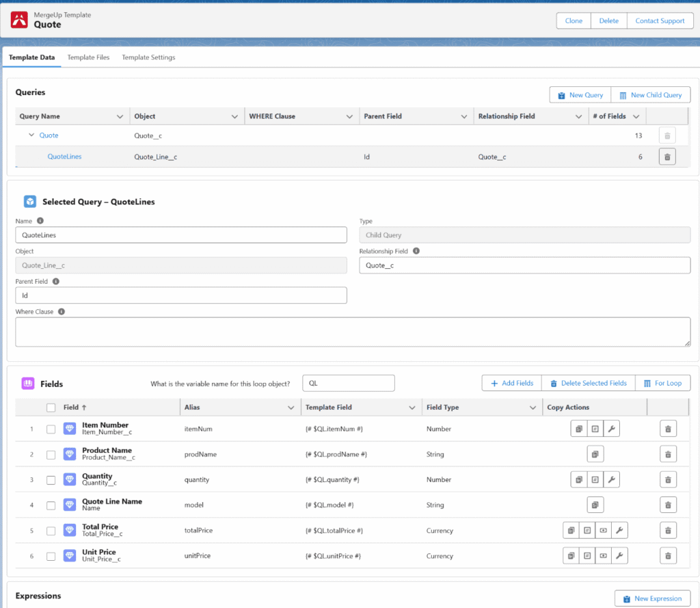Click the info icon next to Where Clause label
700x608 pixels.
click(x=62, y=312)
